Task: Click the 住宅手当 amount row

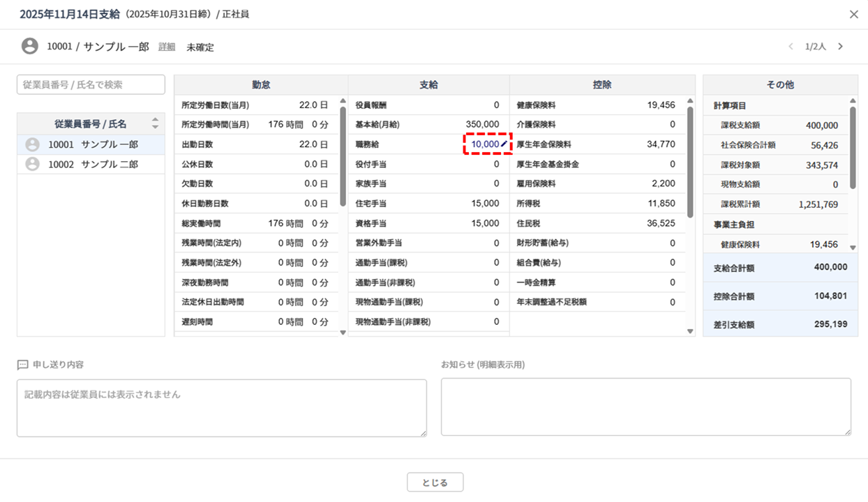Action: tap(428, 204)
